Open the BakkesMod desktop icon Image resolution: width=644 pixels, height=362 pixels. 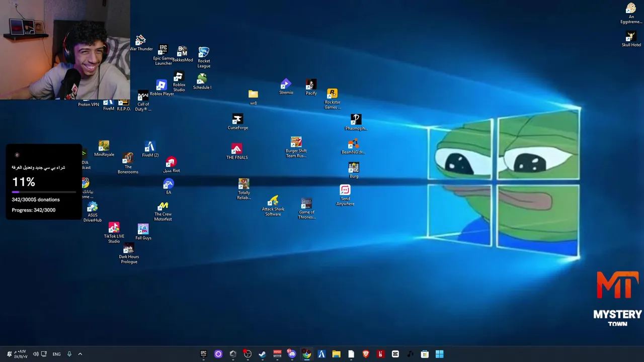(183, 54)
